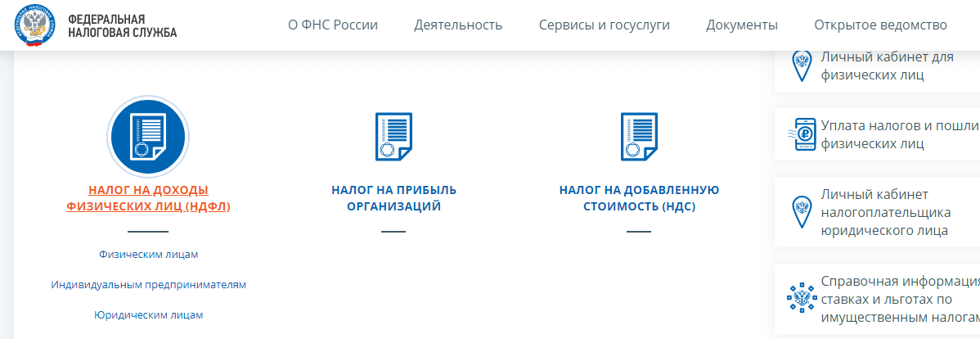The image size is (980, 339).
Task: Follow the Физическим лицам link
Action: click(x=149, y=255)
